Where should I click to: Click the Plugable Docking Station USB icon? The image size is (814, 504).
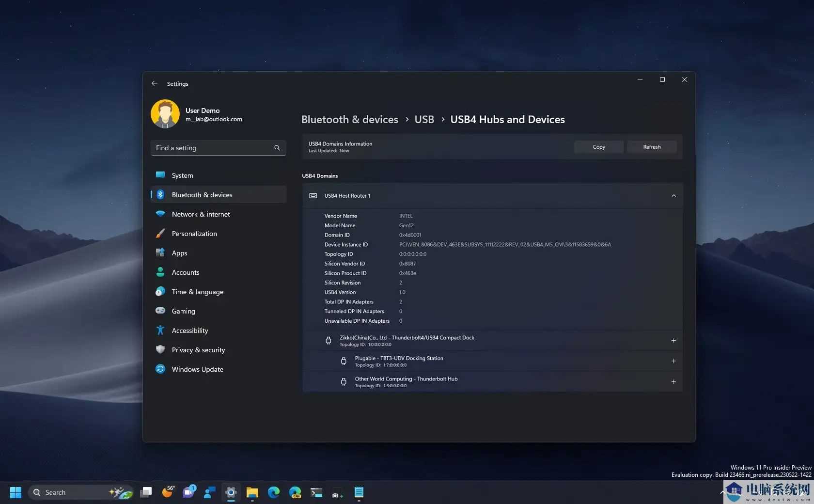(344, 361)
